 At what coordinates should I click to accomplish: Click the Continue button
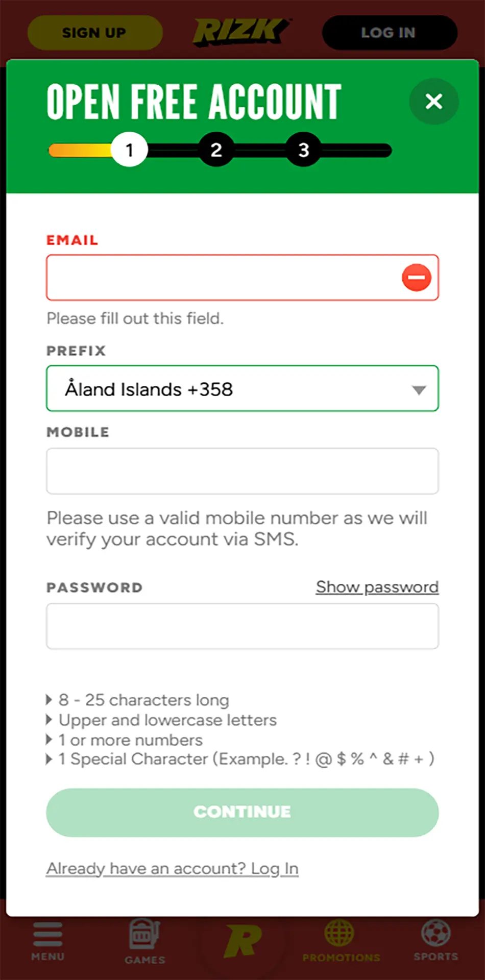pyautogui.click(x=242, y=812)
